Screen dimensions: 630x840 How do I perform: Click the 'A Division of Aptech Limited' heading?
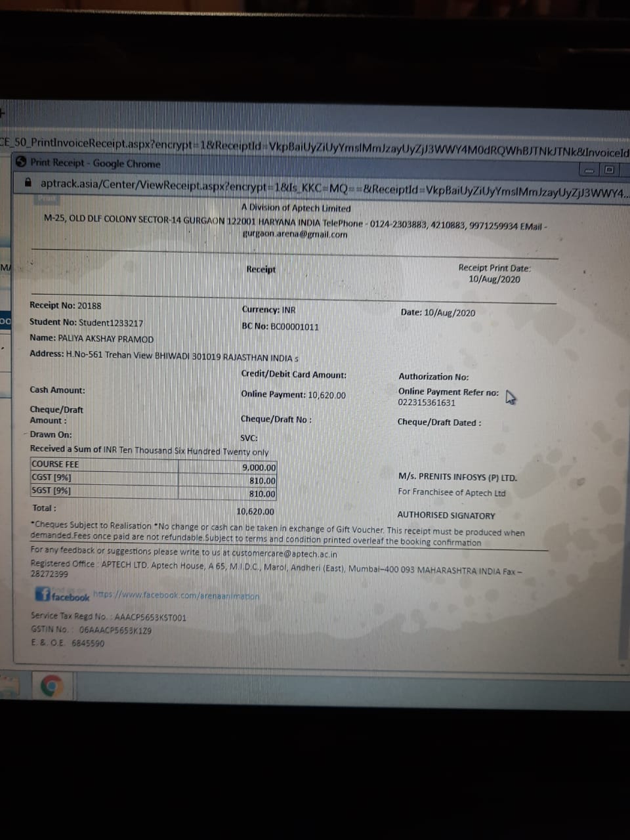tap(296, 208)
